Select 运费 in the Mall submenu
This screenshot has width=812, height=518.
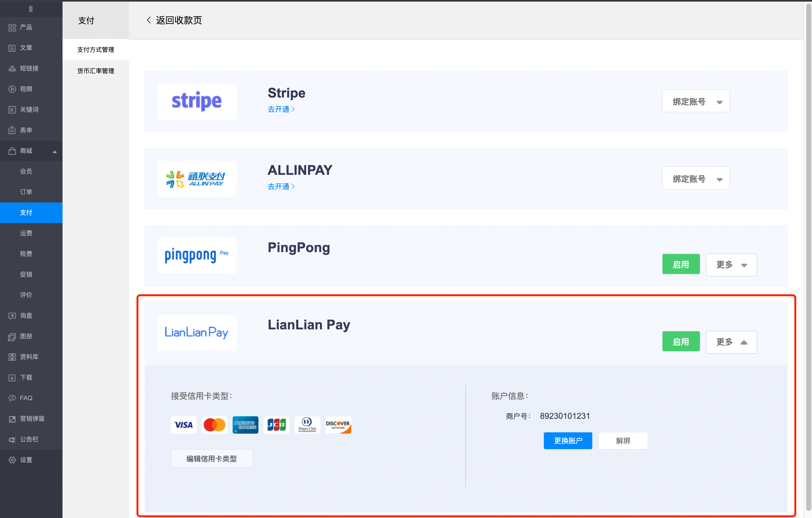coord(26,233)
